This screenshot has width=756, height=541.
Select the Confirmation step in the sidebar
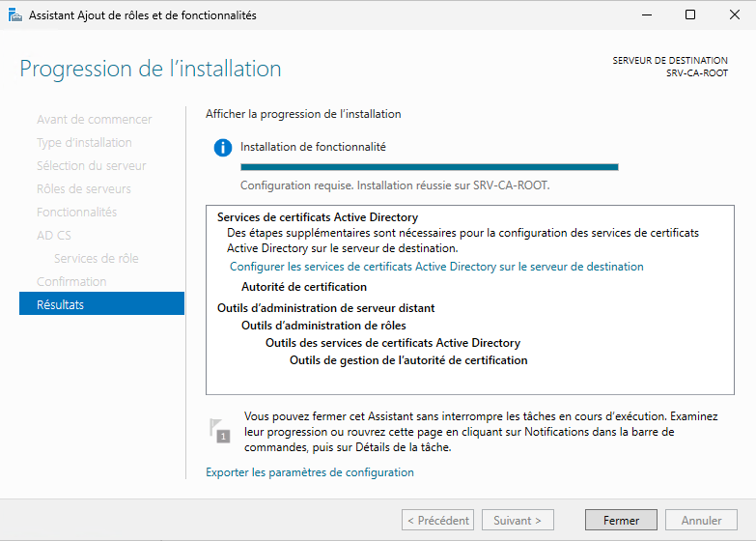[x=71, y=281]
